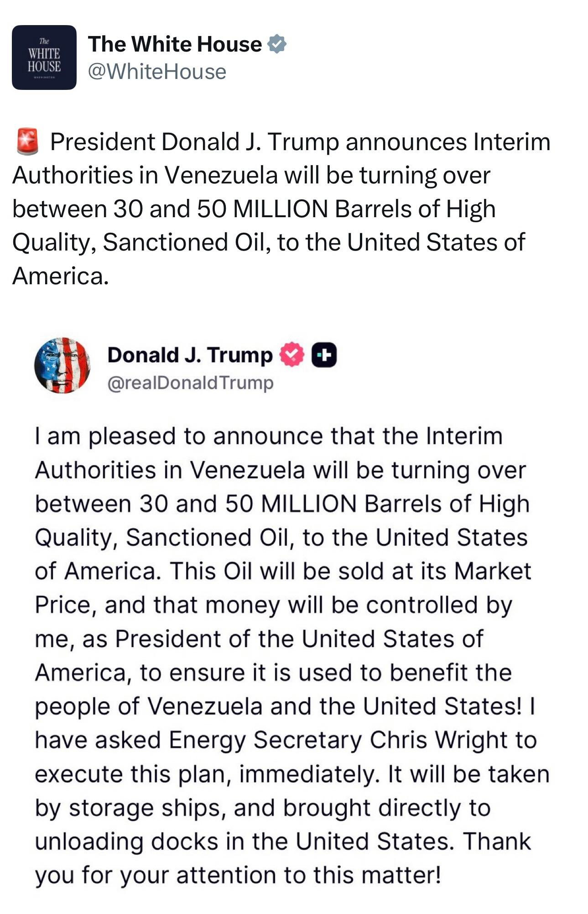Tap the black plus badge beside Trump's name
The height and width of the screenshot is (914, 588).
[324, 355]
